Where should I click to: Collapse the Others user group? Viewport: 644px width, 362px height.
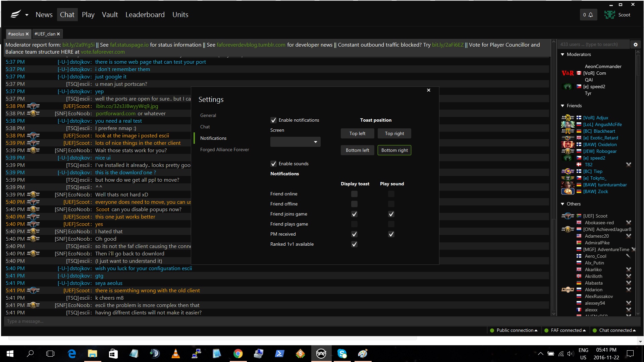pyautogui.click(x=562, y=204)
